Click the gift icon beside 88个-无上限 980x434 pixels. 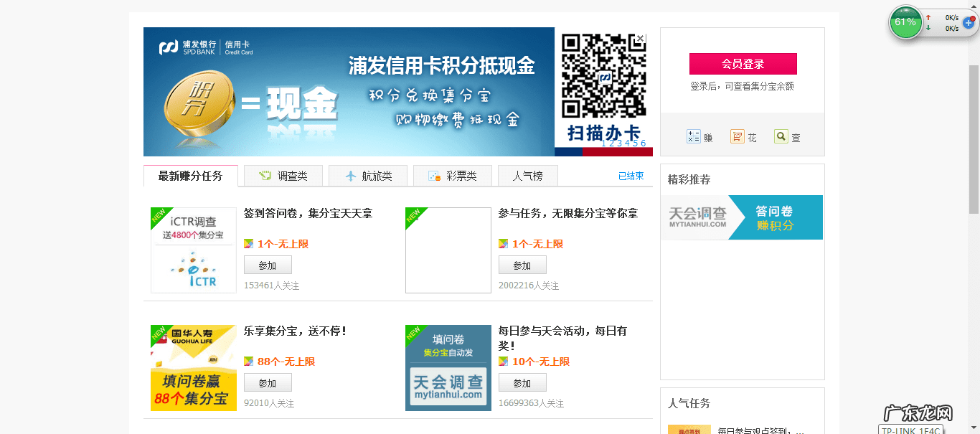pos(249,361)
